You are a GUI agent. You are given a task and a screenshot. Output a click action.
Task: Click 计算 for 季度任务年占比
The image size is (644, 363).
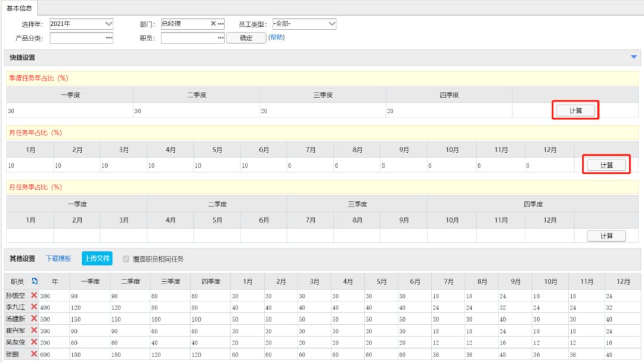pyautogui.click(x=575, y=110)
